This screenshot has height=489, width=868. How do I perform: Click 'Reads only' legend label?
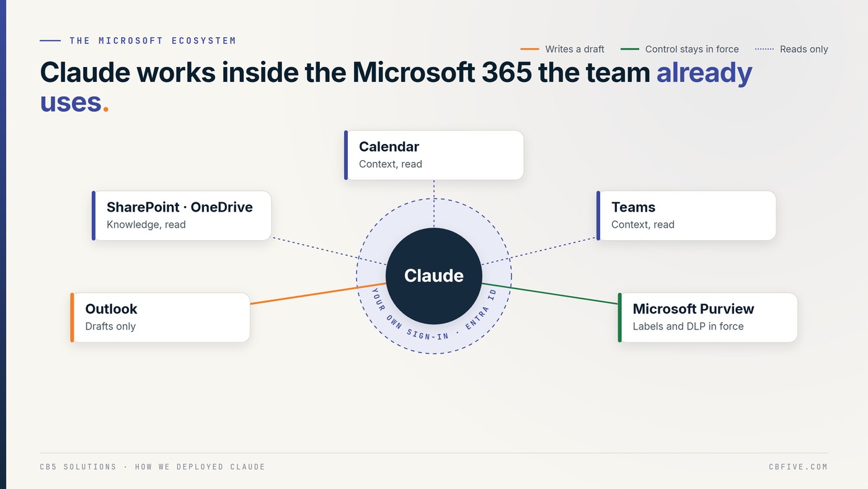click(804, 49)
